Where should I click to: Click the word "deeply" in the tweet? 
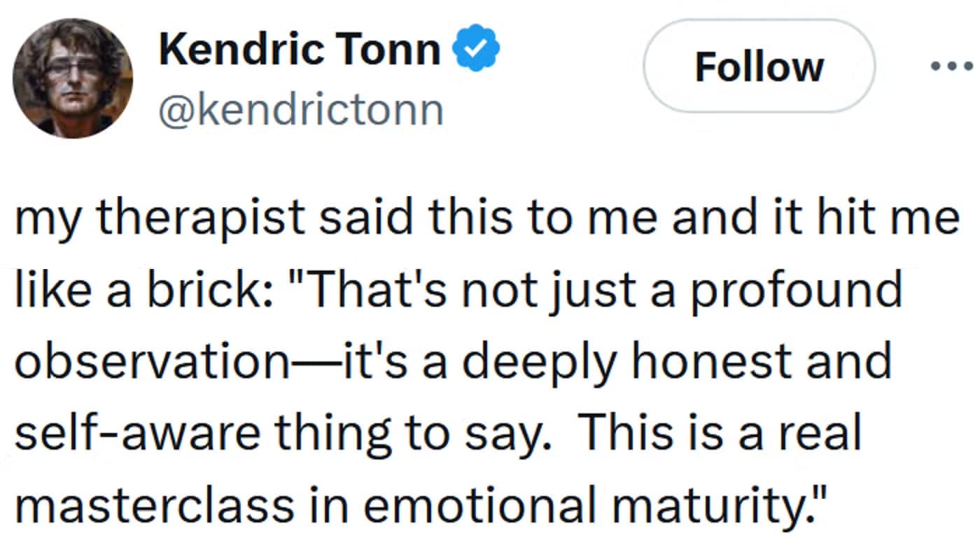(x=551, y=361)
